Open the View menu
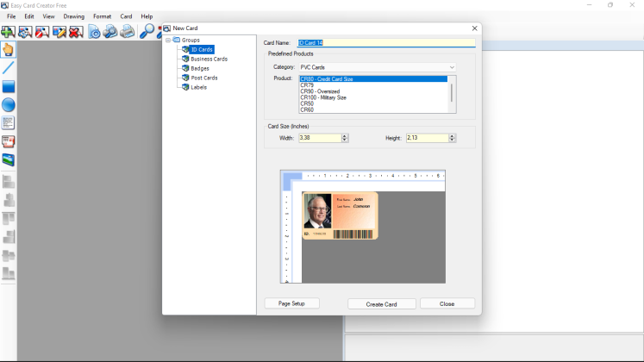This screenshot has width=644, height=362. coord(48,16)
